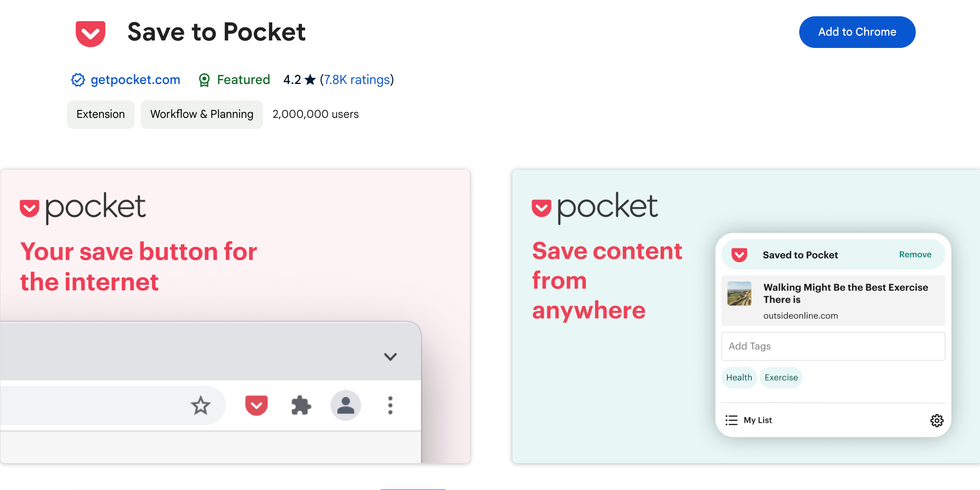Click the Pocket shield logo icon
Viewport: 980px width, 490px height.
point(90,31)
